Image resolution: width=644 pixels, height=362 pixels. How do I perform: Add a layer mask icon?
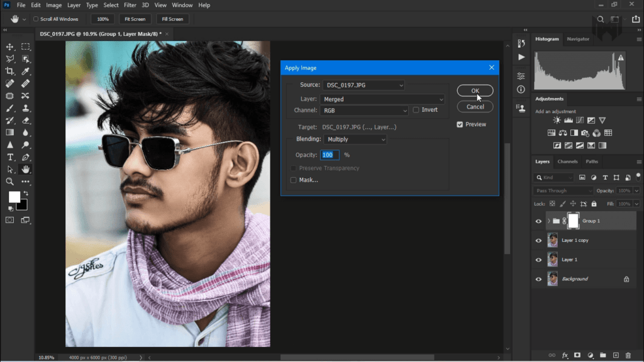click(x=577, y=355)
